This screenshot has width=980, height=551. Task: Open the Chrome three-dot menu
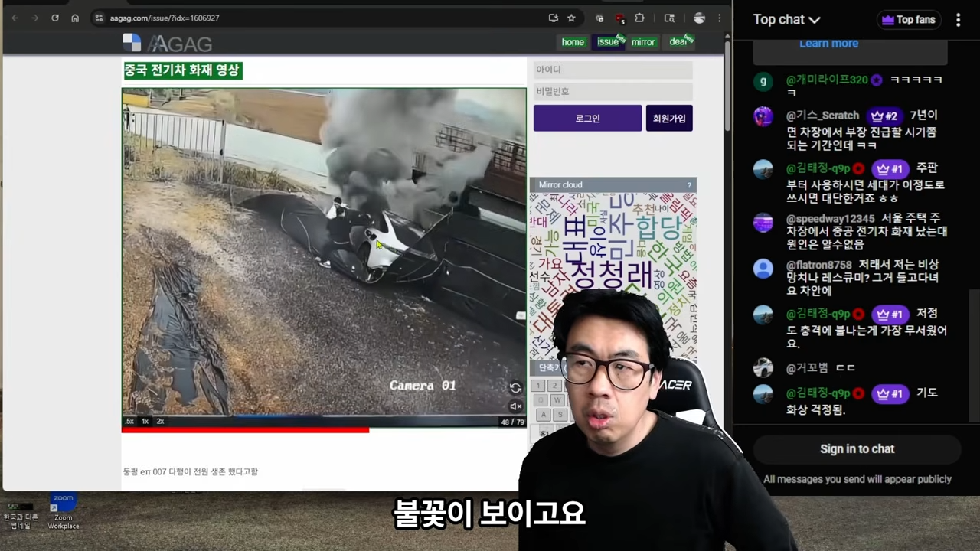click(x=719, y=18)
